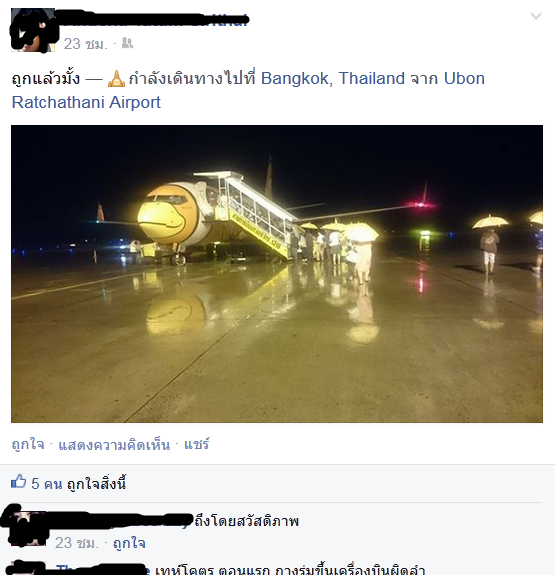View the 5 คน who liked
Image resolution: width=555 pixels, height=575 pixels.
point(47,484)
